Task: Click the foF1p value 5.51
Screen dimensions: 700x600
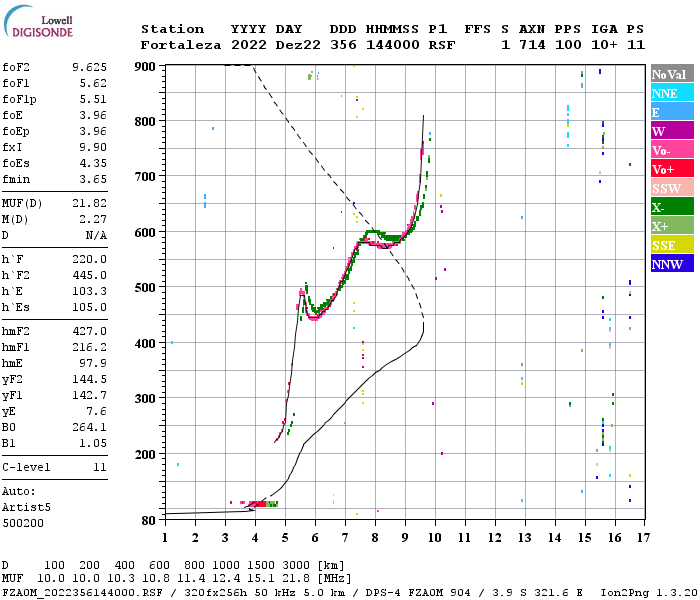Action: click(93, 100)
